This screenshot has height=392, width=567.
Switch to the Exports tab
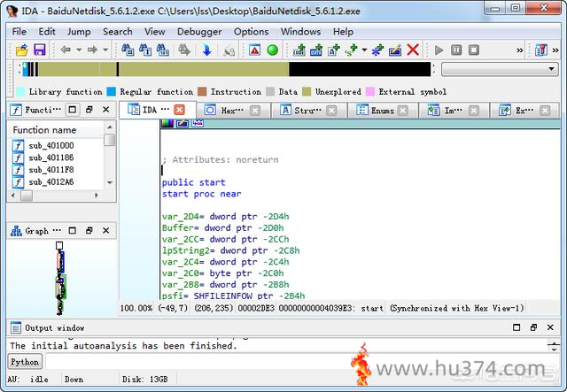[x=524, y=111]
